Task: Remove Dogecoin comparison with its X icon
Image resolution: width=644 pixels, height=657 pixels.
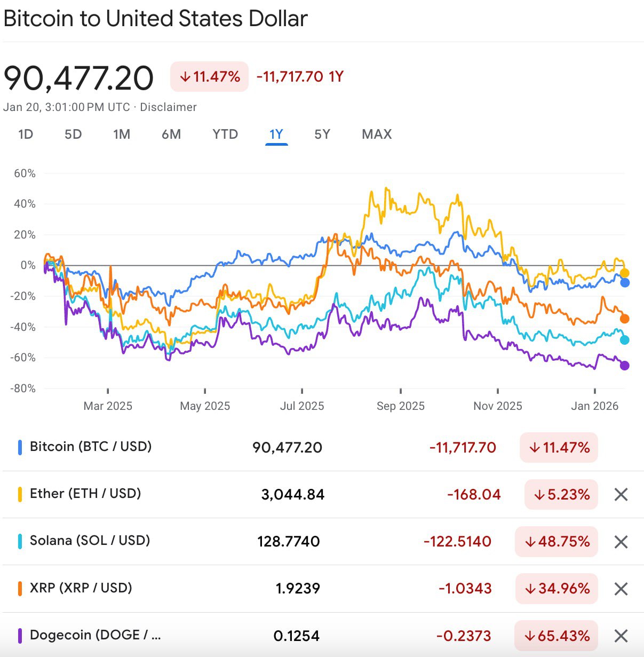Action: tap(621, 636)
